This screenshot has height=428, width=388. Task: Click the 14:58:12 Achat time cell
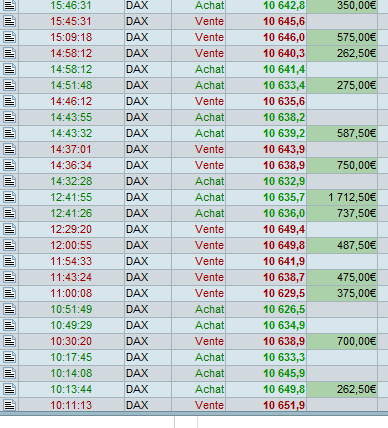pyautogui.click(x=71, y=69)
